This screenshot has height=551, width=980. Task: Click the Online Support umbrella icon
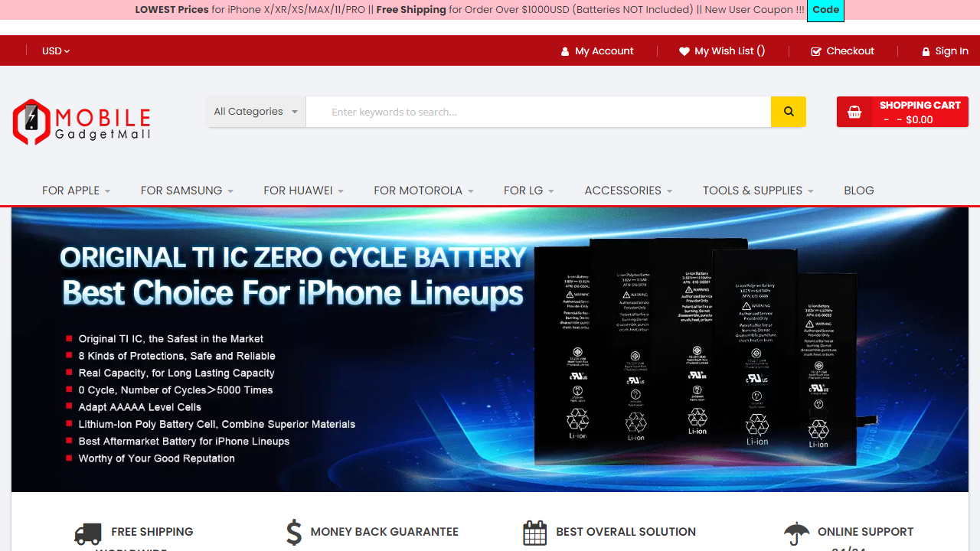pyautogui.click(x=797, y=533)
